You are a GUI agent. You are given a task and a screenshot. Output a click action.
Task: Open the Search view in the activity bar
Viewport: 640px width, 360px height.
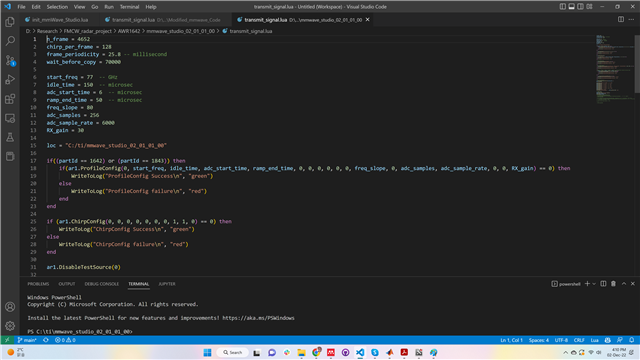click(10, 41)
